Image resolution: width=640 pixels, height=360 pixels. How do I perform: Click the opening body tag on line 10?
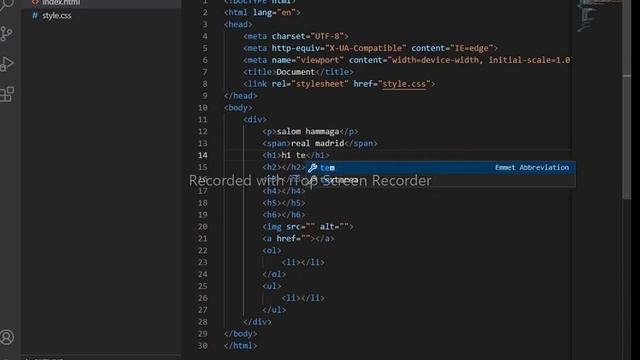tap(238, 108)
